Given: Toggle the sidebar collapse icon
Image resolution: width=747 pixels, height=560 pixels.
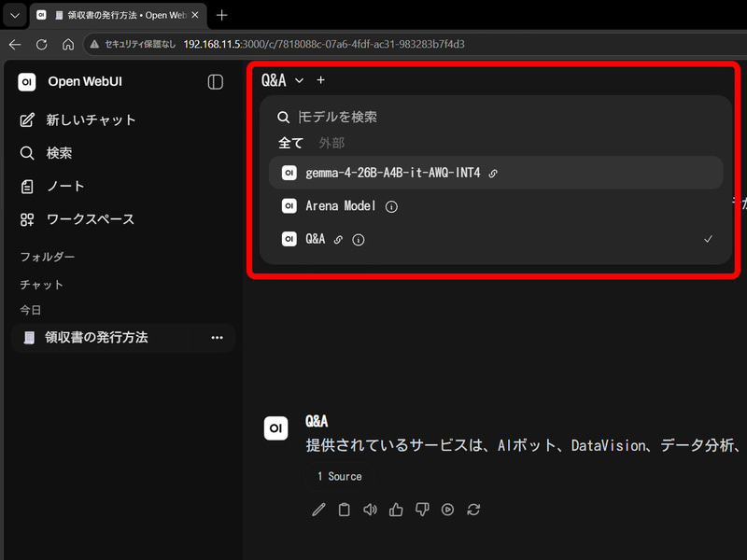Looking at the screenshot, I should (216, 82).
